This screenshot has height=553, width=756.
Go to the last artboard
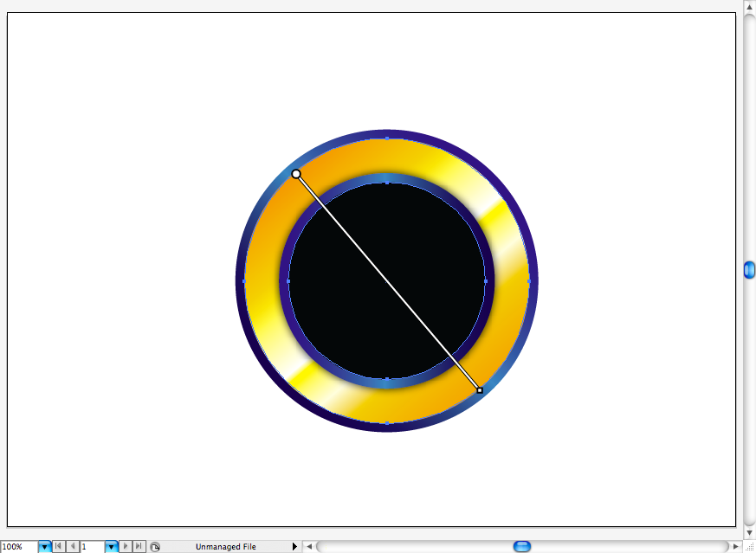pos(139,546)
